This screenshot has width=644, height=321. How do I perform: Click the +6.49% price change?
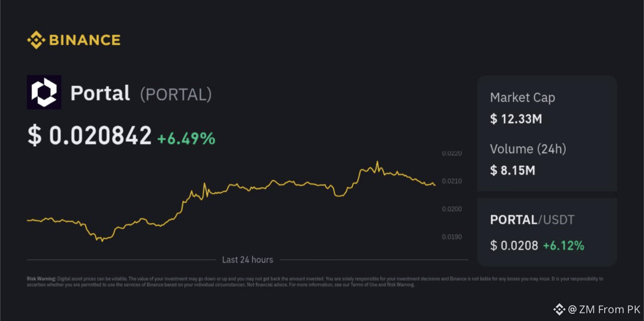(x=186, y=139)
